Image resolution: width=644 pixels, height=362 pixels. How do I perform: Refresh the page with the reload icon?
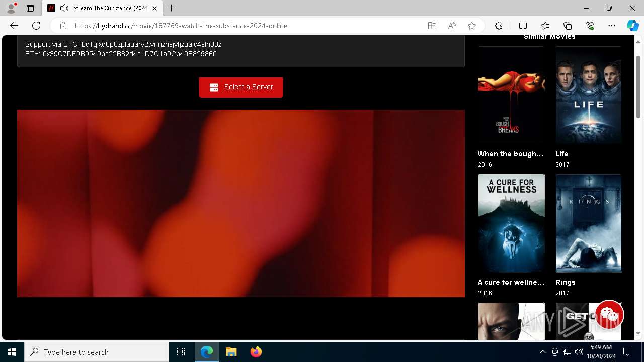36,26
